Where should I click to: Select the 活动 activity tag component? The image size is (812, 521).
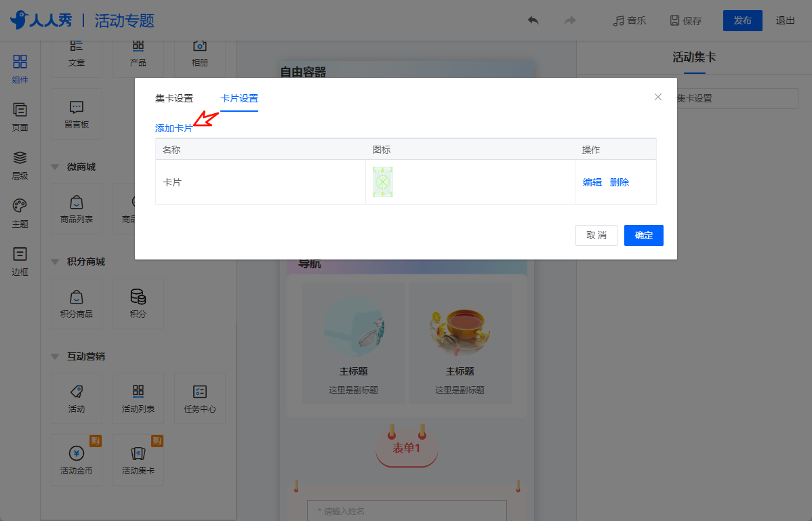77,398
